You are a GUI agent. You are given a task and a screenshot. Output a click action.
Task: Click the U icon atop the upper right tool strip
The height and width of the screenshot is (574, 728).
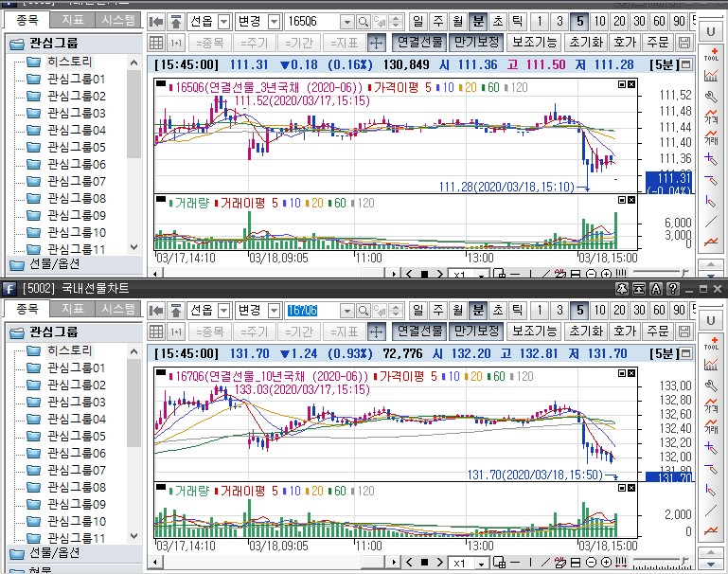point(710,31)
